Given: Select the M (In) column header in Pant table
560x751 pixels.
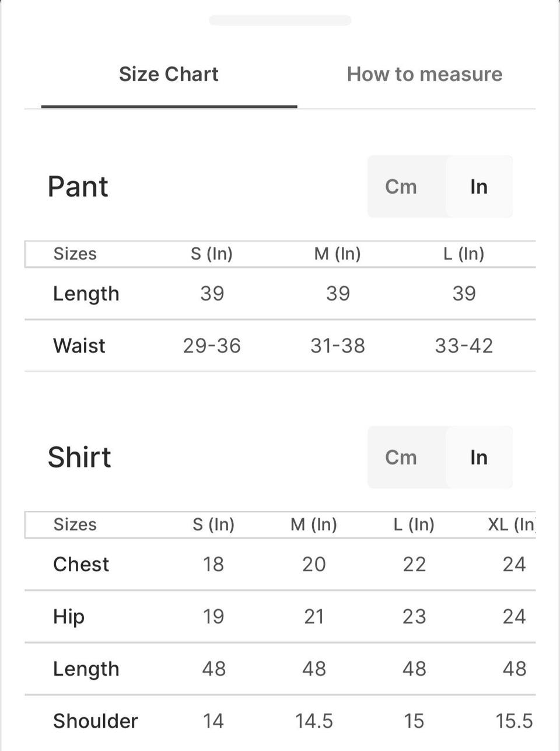Looking at the screenshot, I should tap(337, 254).
